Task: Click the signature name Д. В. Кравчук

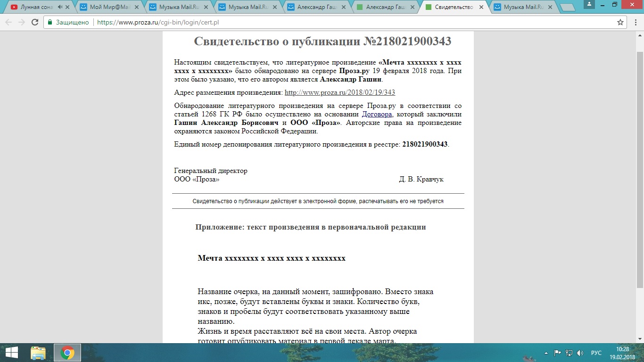Action: point(421,179)
